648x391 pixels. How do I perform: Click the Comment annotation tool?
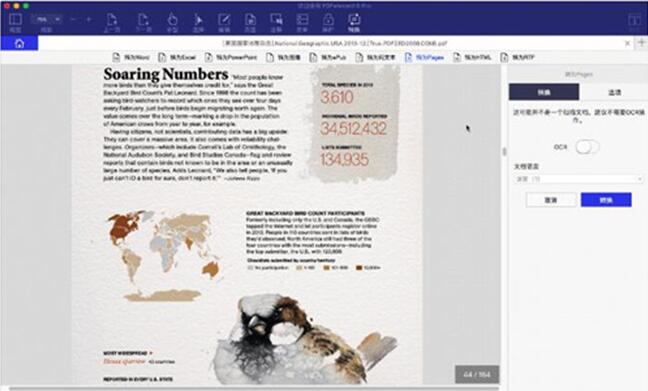276,22
